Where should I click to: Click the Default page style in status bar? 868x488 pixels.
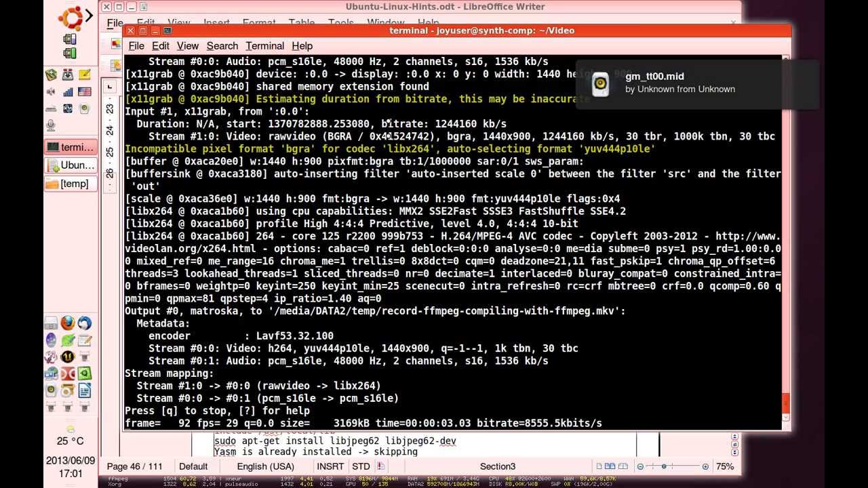coord(193,466)
